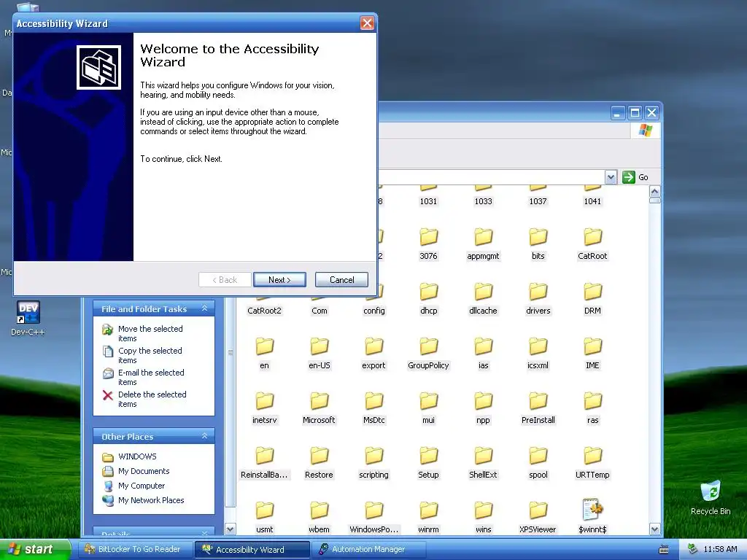This screenshot has width=747, height=560.
Task: Select the ias folder
Action: click(483, 354)
